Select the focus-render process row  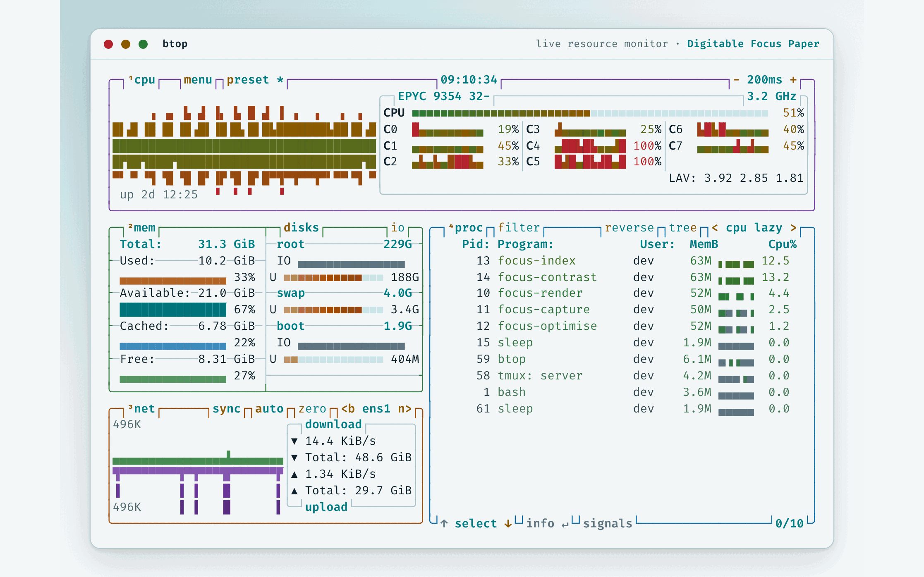(622, 293)
